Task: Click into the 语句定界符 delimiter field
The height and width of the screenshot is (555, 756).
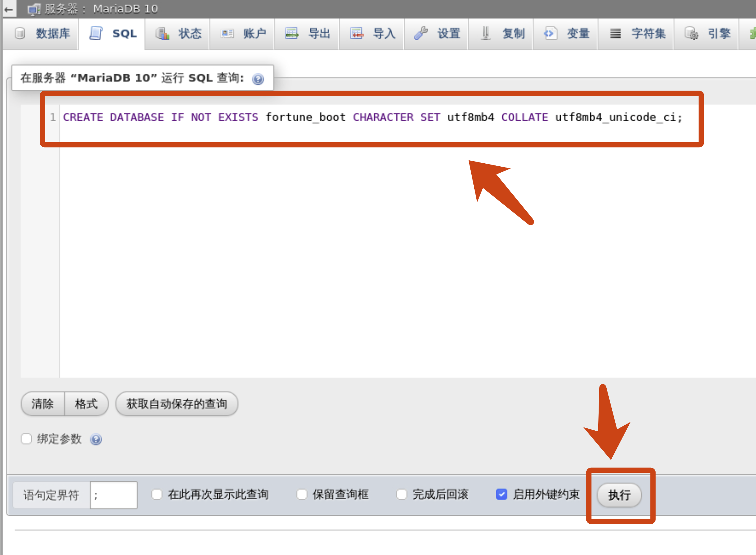Action: 114,495
